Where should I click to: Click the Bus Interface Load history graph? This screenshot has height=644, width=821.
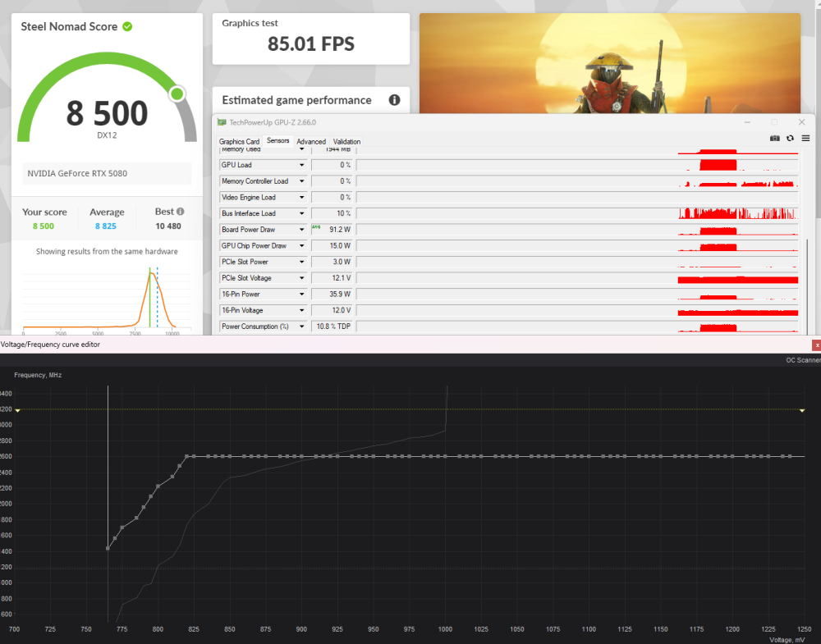(x=577, y=213)
